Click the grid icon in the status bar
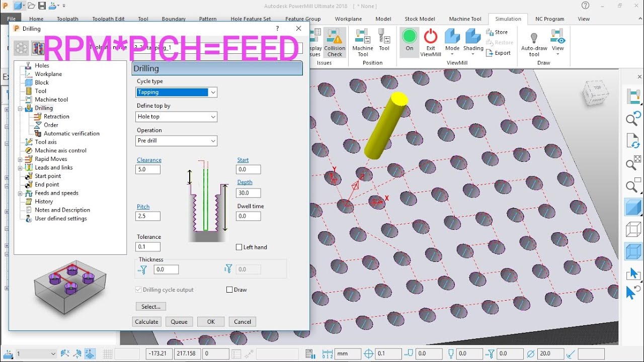Screen dimensions: 644x362 click(108, 354)
